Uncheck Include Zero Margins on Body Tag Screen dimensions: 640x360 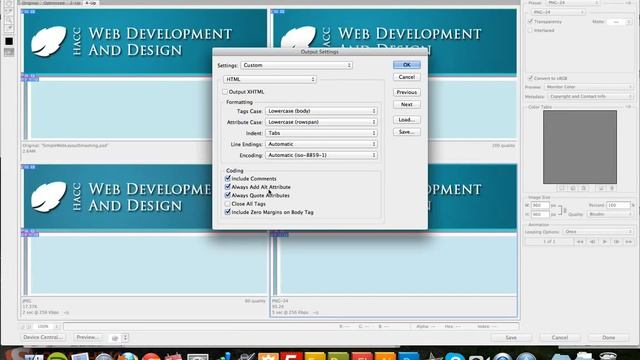pyautogui.click(x=228, y=212)
